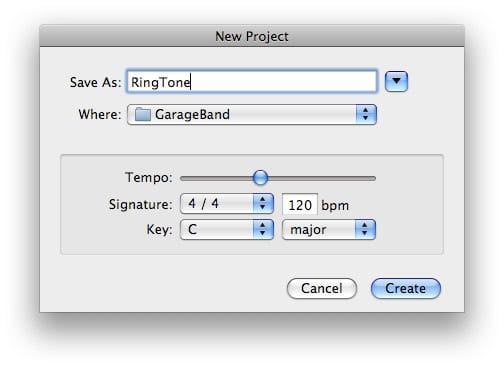Expand the save dialog with disclosure arrow
The width and height of the screenshot is (504, 367).
coord(396,81)
